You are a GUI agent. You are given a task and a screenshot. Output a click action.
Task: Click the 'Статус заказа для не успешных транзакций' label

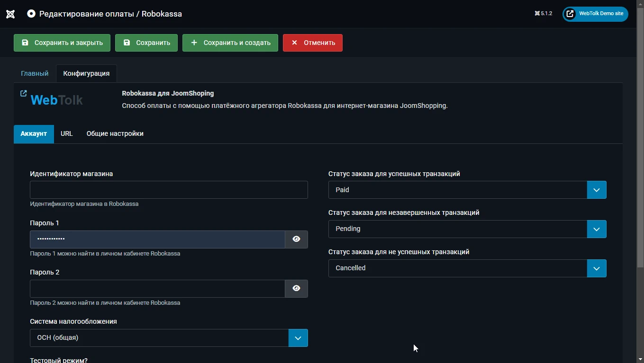[x=399, y=252]
